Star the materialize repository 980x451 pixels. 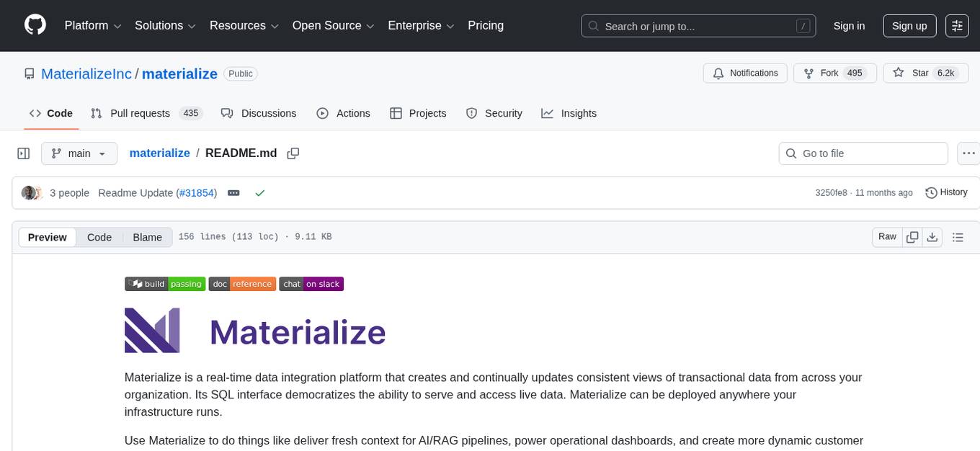[x=925, y=73]
